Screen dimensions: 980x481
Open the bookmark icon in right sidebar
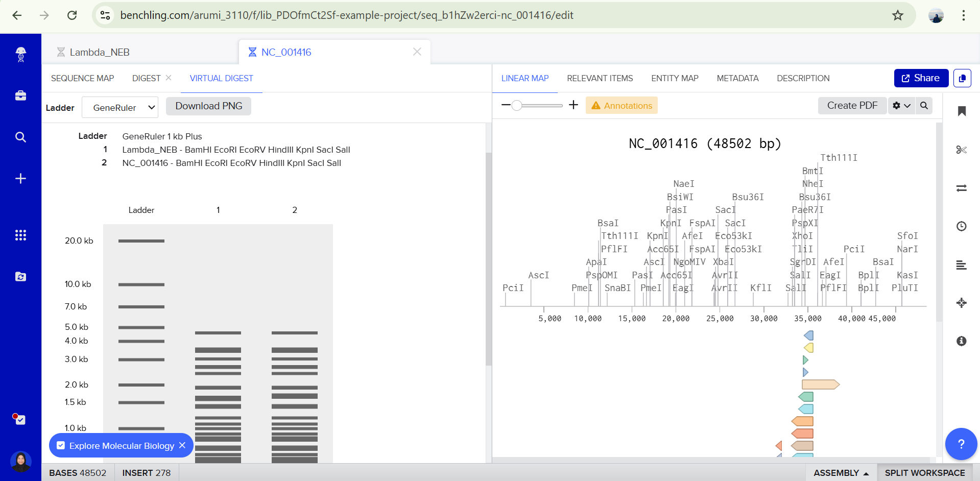[961, 111]
